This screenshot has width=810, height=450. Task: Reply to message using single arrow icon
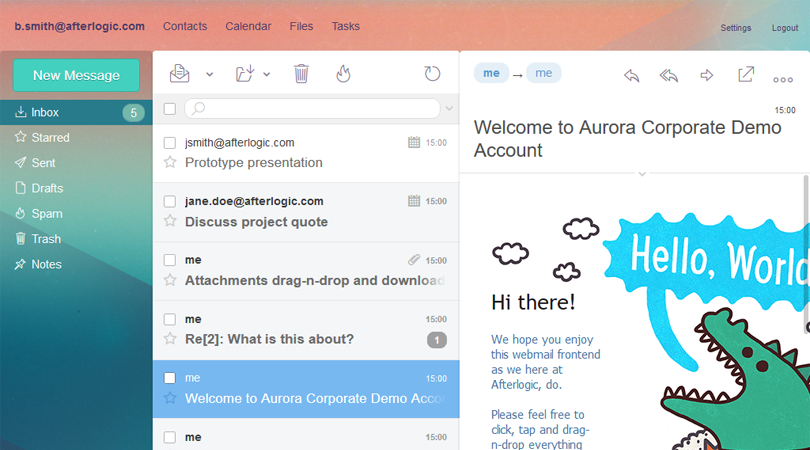coord(631,76)
